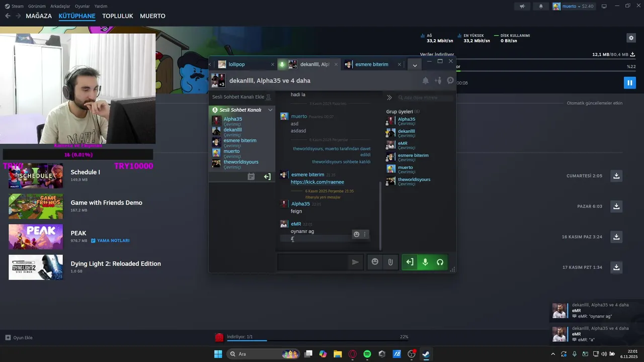
Task: Download Schedule I update now
Action: point(616,175)
